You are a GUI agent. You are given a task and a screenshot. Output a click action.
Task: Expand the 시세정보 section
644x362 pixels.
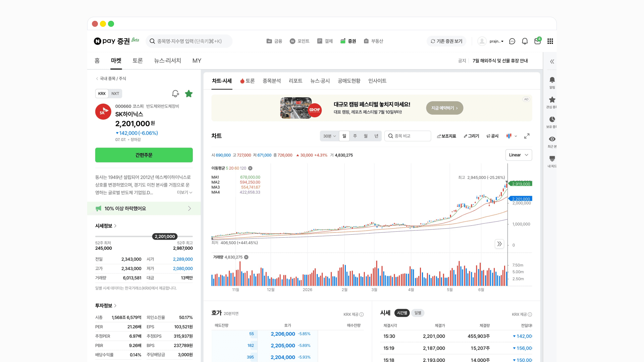[x=106, y=226]
